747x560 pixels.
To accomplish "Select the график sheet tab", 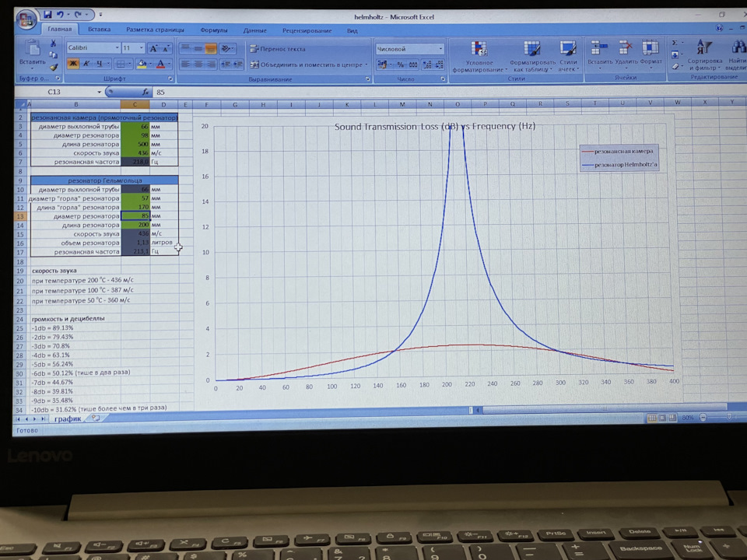I will (x=68, y=418).
